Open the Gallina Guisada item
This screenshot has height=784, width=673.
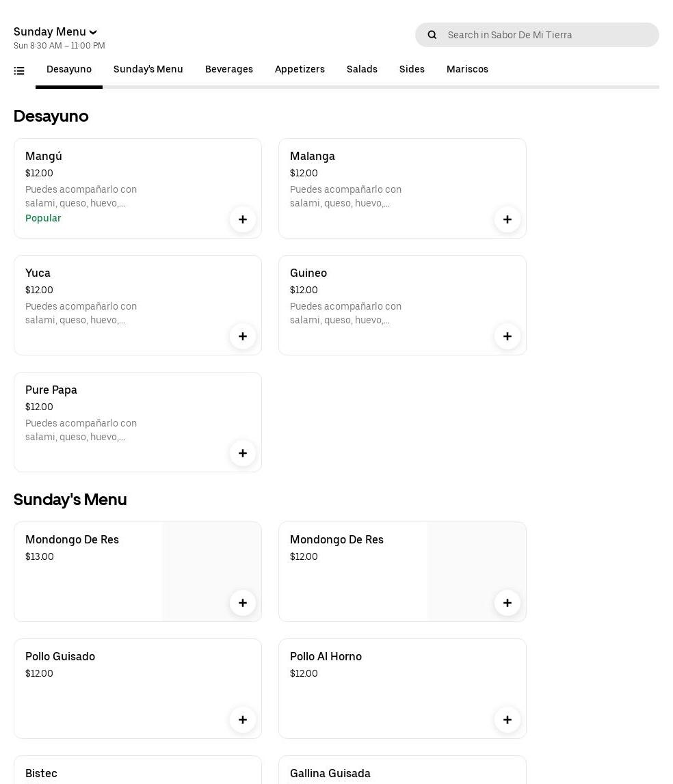coord(330,773)
